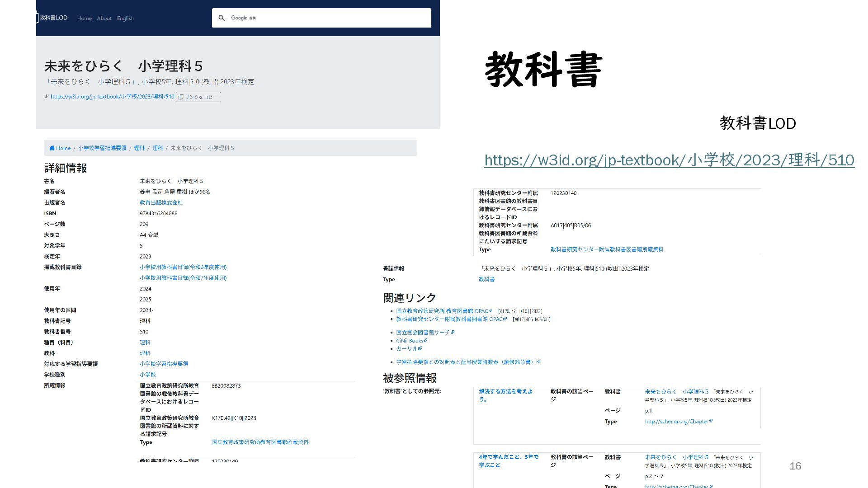868x488 pixels.
Task: Open the 解決する方法を考えよう chapter link
Action: pyautogui.click(x=505, y=395)
